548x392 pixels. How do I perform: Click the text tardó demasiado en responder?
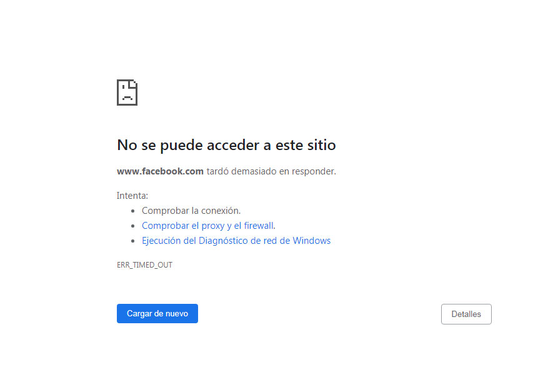coord(271,171)
